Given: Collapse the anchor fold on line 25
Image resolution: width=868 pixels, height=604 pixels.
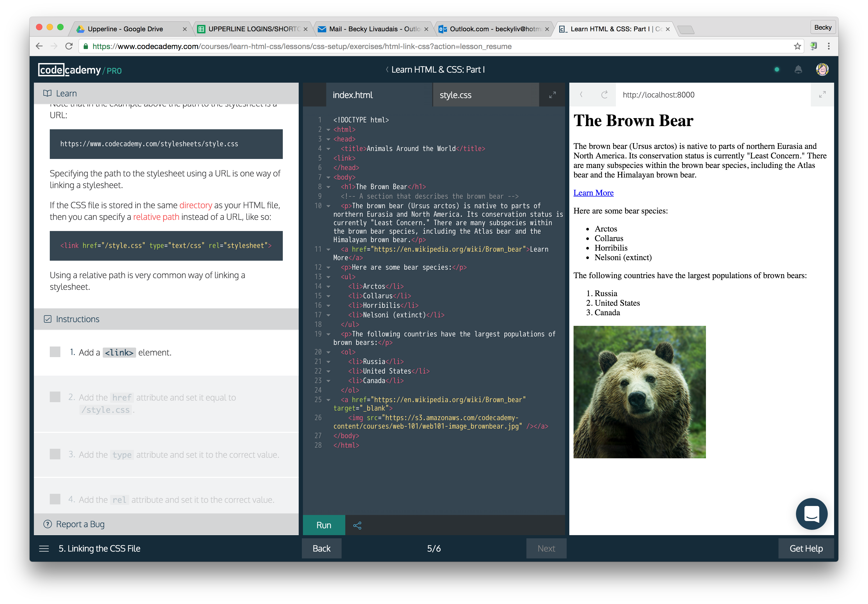Looking at the screenshot, I should [x=328, y=400].
